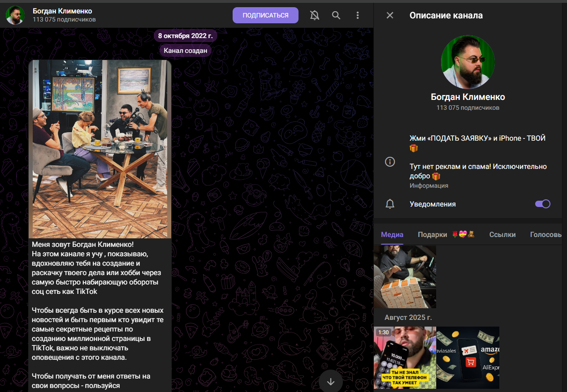Play the 1:30 video thumbnail
567x392 pixels.
coord(405,358)
